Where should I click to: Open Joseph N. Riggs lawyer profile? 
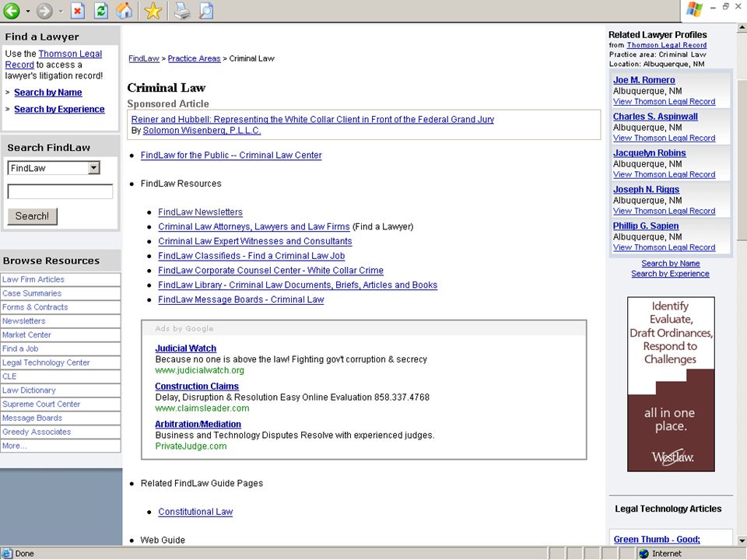point(646,189)
